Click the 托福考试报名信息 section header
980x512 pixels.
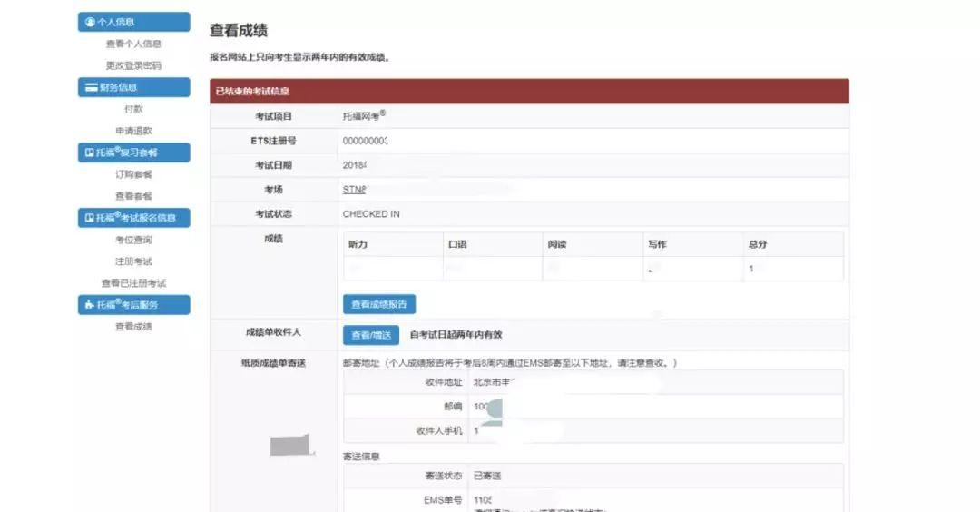point(133,218)
